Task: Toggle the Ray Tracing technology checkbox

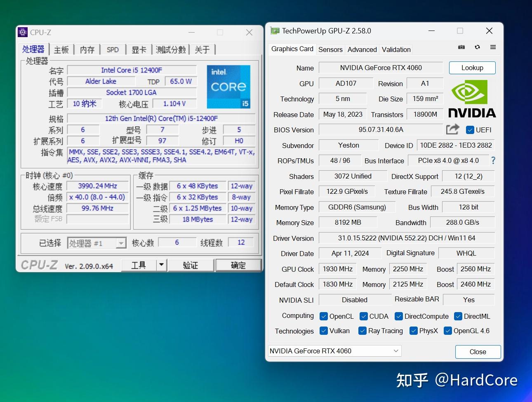Action: (x=363, y=331)
